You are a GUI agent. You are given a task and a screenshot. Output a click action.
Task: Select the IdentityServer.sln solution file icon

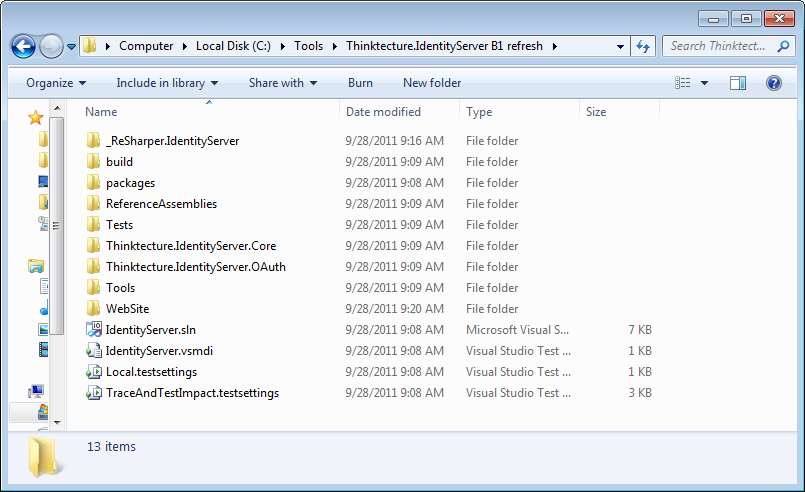coord(93,330)
